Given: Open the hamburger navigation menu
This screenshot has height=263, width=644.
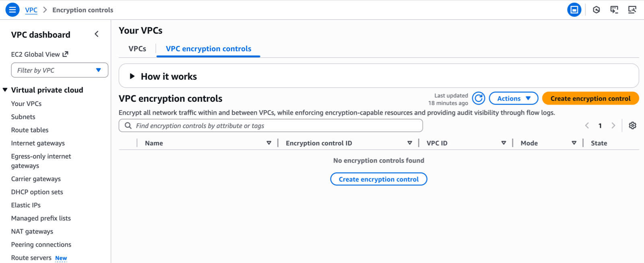Looking at the screenshot, I should 12,10.
